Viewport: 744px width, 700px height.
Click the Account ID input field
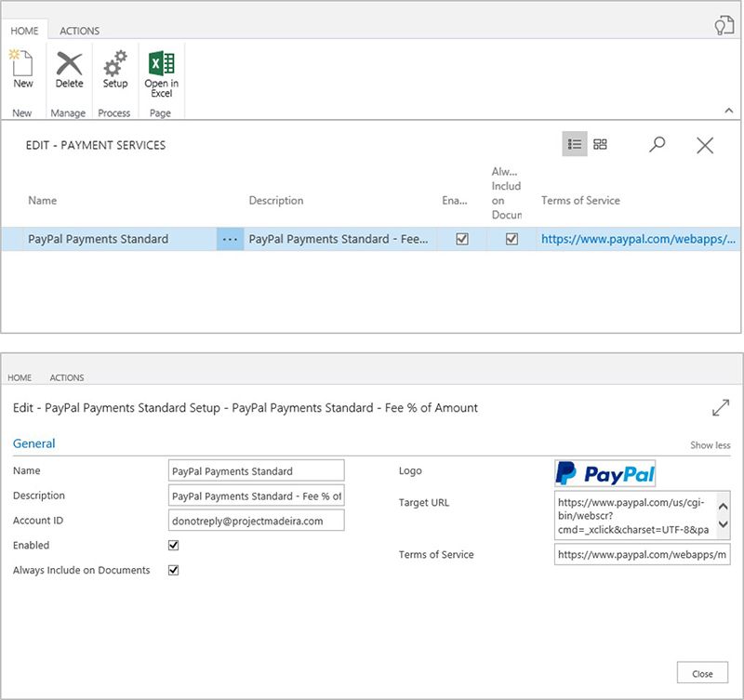[x=257, y=521]
